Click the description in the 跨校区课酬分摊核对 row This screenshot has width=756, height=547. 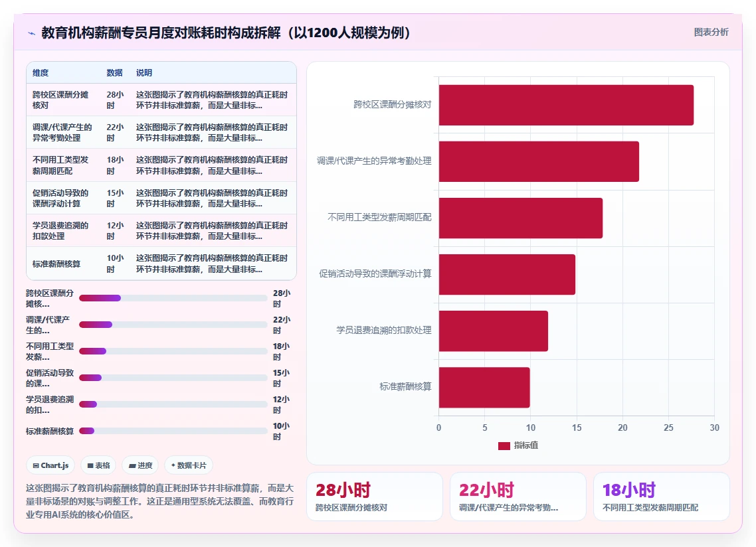click(212, 100)
